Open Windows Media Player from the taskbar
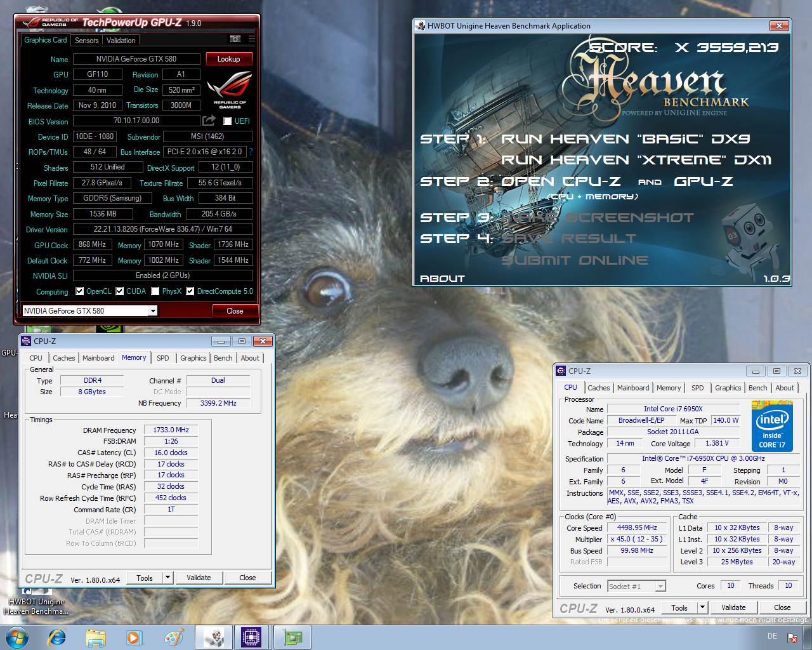This screenshot has width=812, height=650. (134, 637)
